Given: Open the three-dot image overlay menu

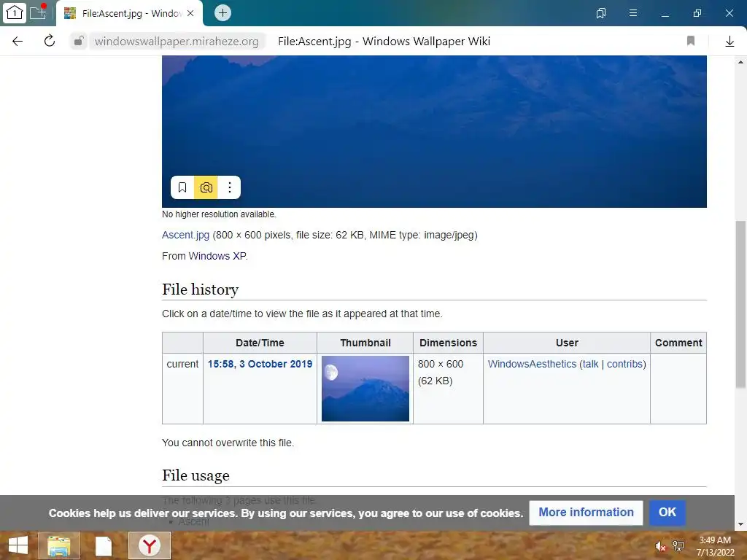Looking at the screenshot, I should tap(230, 187).
